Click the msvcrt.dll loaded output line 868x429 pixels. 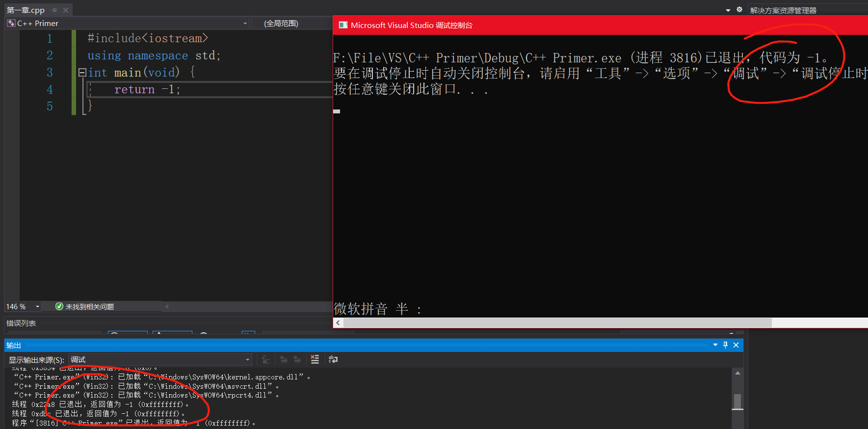[147, 386]
